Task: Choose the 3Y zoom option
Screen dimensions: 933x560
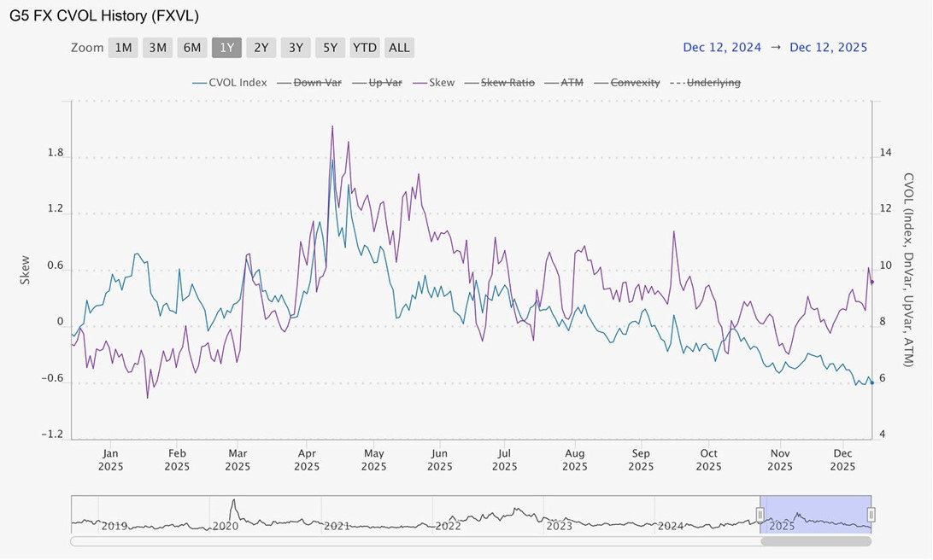Action: pos(296,48)
